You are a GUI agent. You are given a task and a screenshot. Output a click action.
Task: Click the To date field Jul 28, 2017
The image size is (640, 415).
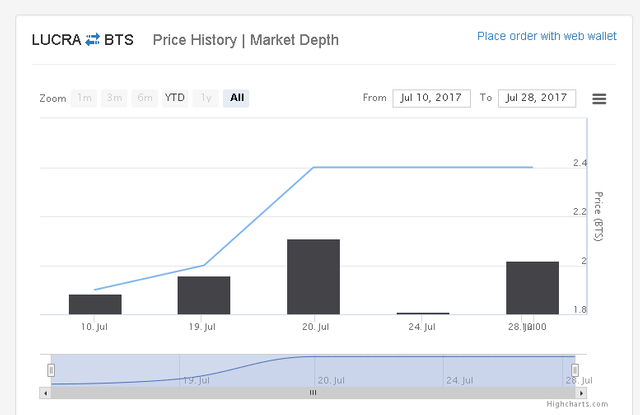(x=537, y=98)
